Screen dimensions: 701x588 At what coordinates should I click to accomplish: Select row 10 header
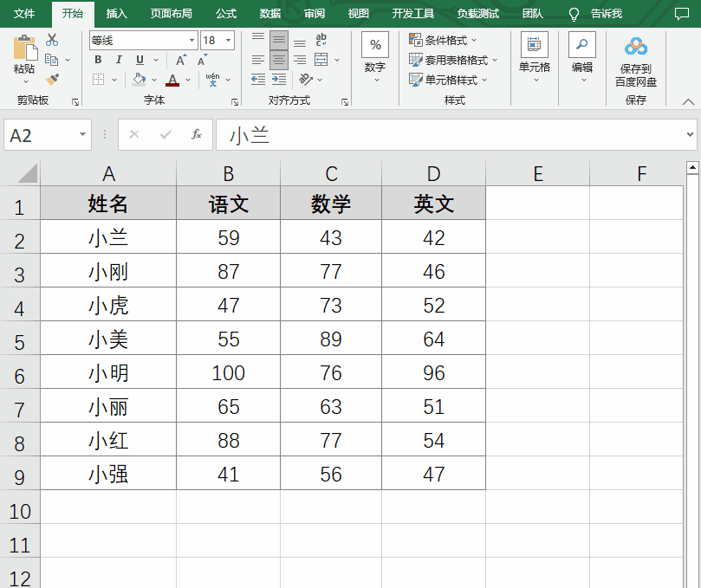point(20,507)
